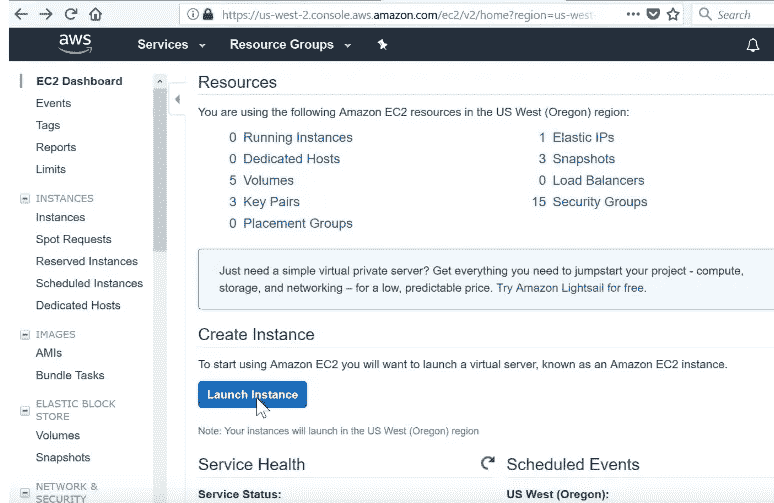
Task: Collapse the sidebar with the left arrow handle
Action: pos(177,100)
